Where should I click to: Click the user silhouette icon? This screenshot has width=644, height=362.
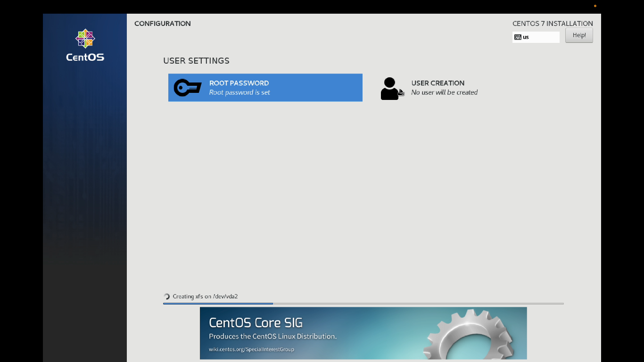[x=390, y=89]
